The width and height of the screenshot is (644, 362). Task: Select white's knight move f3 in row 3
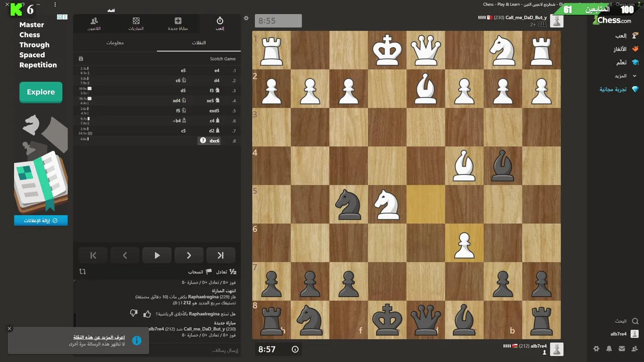pyautogui.click(x=215, y=90)
